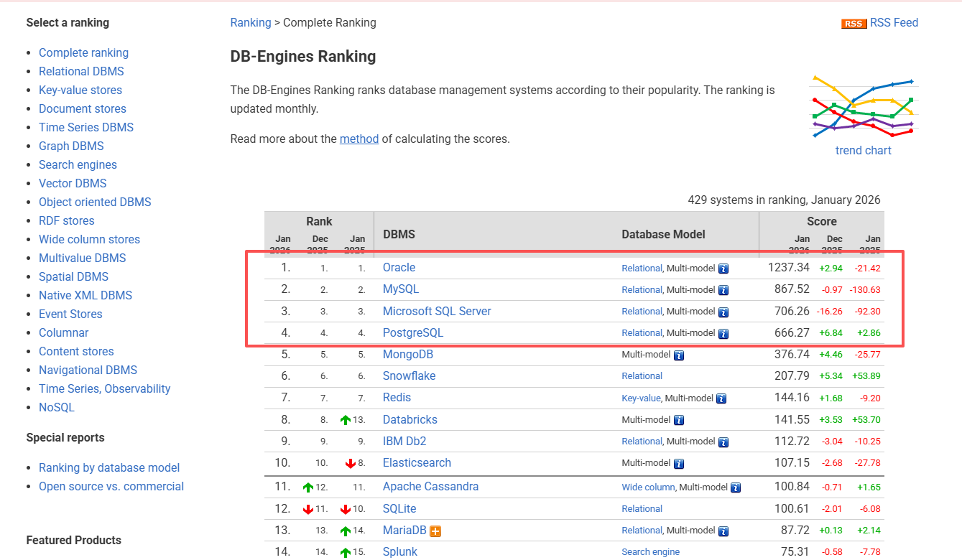Click Snowflake's score value 207.79

[792, 375]
